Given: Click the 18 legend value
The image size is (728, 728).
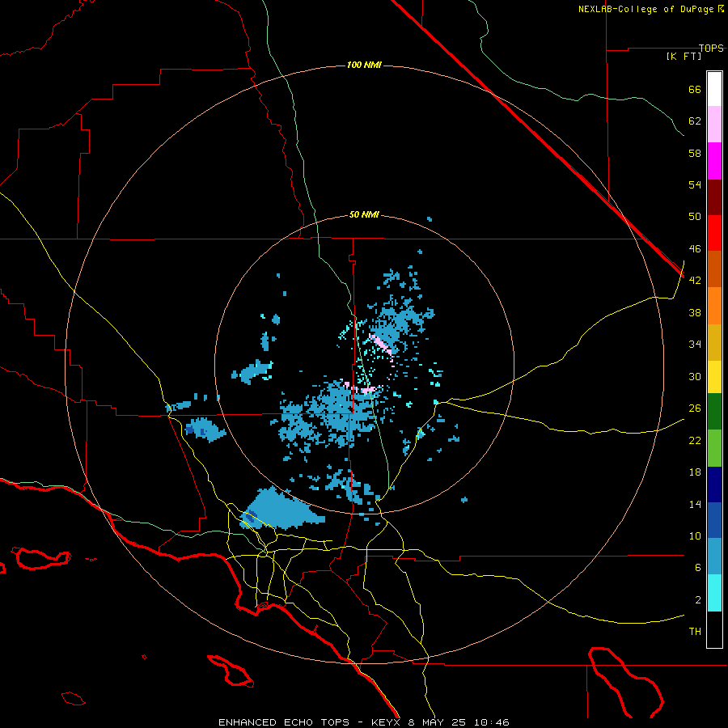Looking at the screenshot, I should pyautogui.click(x=695, y=472).
